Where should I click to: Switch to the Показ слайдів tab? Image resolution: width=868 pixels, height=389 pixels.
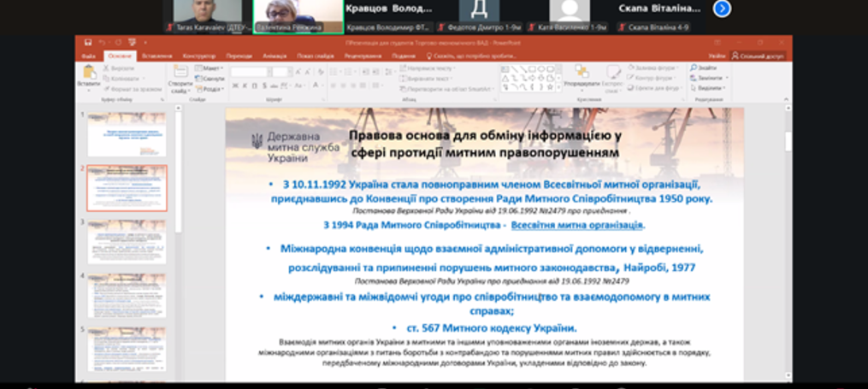[x=315, y=56]
